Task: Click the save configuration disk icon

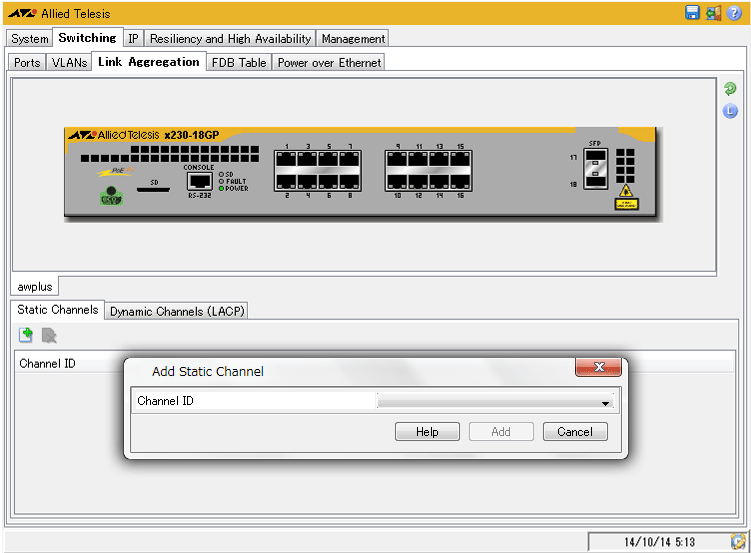Action: point(692,13)
